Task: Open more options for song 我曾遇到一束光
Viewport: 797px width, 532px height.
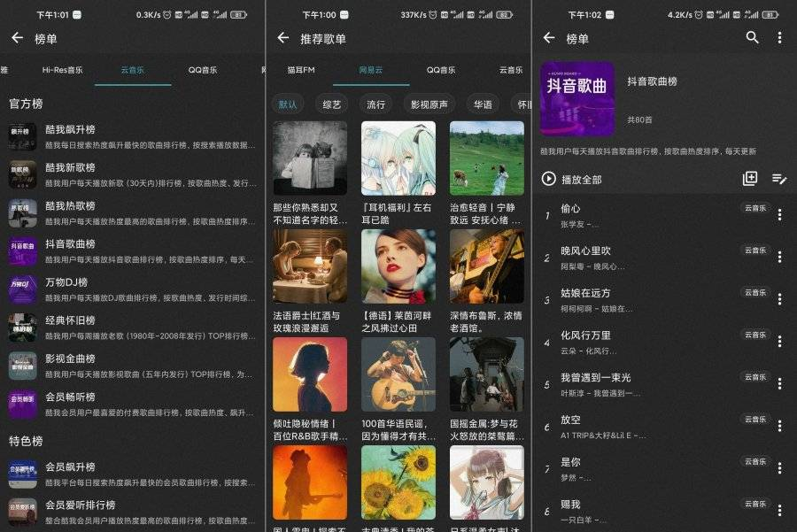Action: (x=779, y=383)
